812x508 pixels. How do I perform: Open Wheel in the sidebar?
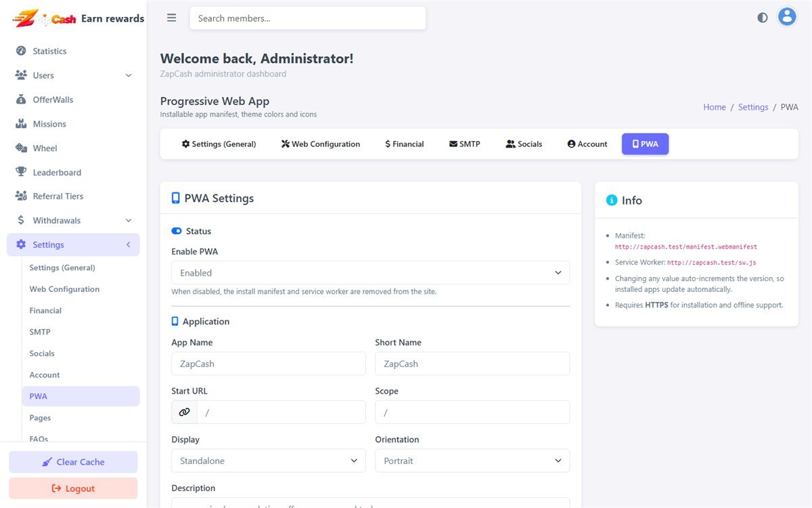pyautogui.click(x=73, y=148)
